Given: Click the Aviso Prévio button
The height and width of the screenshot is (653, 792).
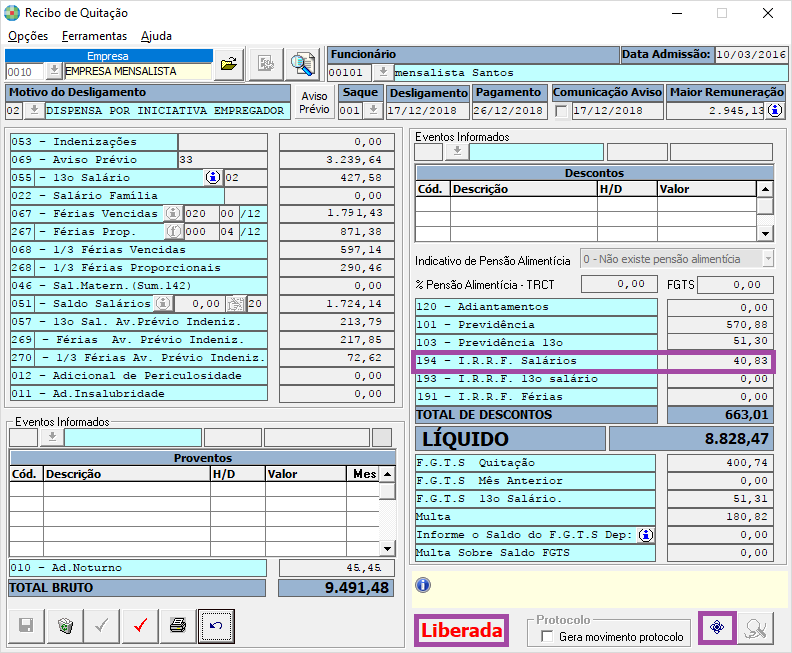Looking at the screenshot, I should (314, 103).
